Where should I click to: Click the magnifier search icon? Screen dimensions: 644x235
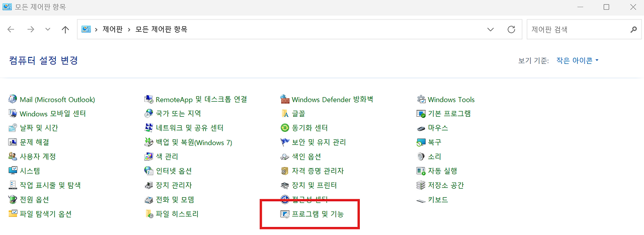[x=633, y=30]
